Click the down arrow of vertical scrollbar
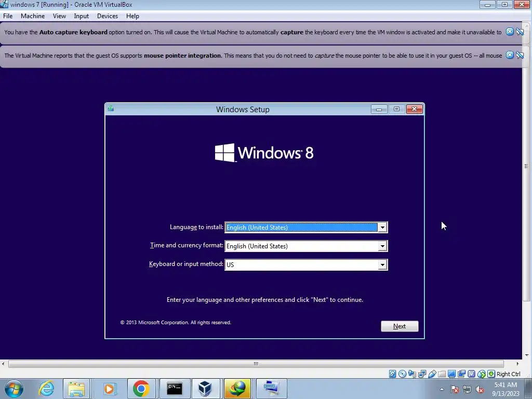532x399 pixels. (x=526, y=355)
